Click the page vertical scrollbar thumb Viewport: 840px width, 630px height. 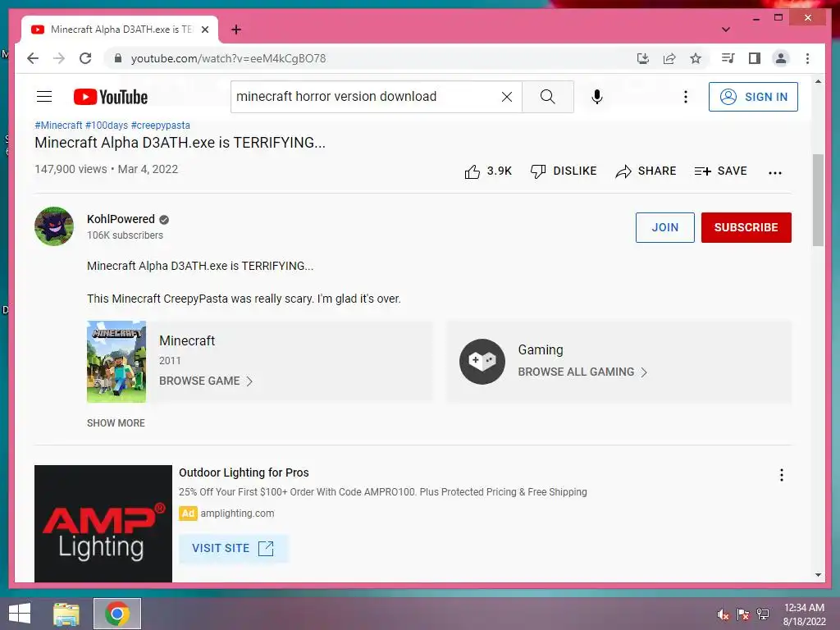[818, 200]
